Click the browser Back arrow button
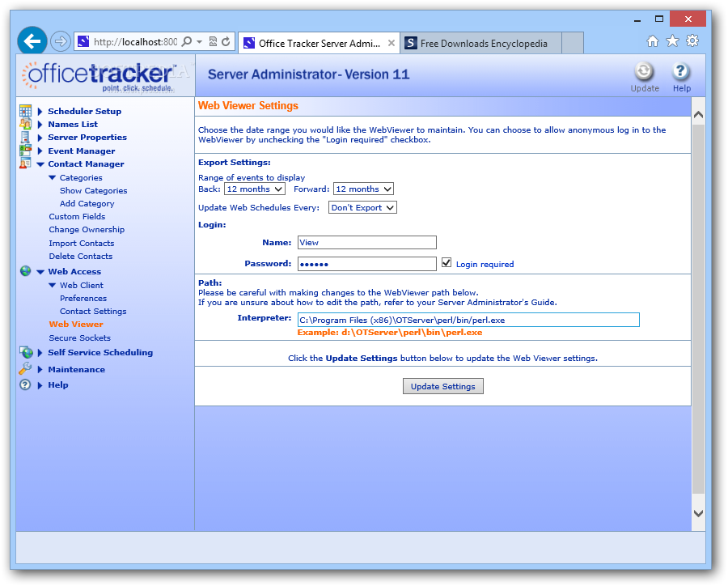This screenshot has height=586, width=728. (x=32, y=41)
